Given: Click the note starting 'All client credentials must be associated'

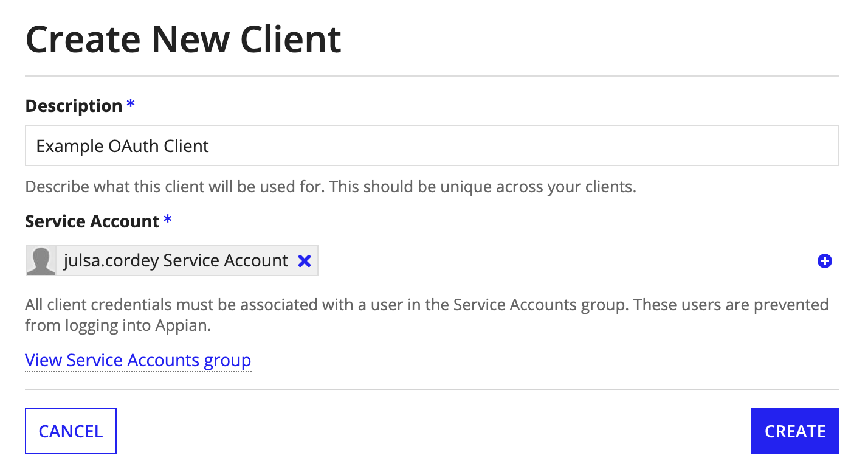Looking at the screenshot, I should (427, 314).
